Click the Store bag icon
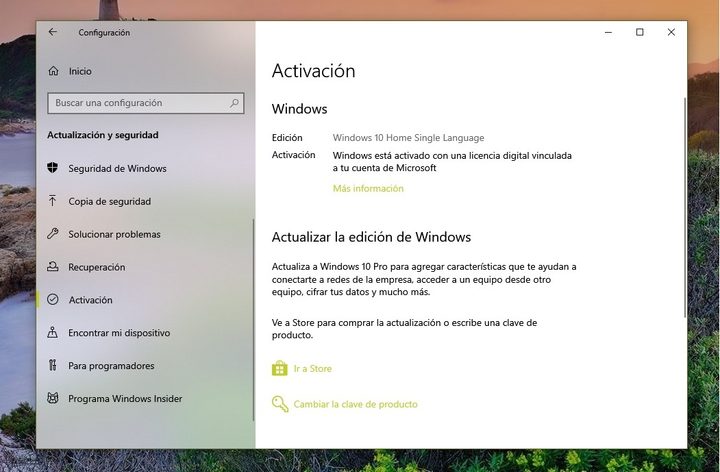Screen dimensions: 720x472 click(280, 368)
